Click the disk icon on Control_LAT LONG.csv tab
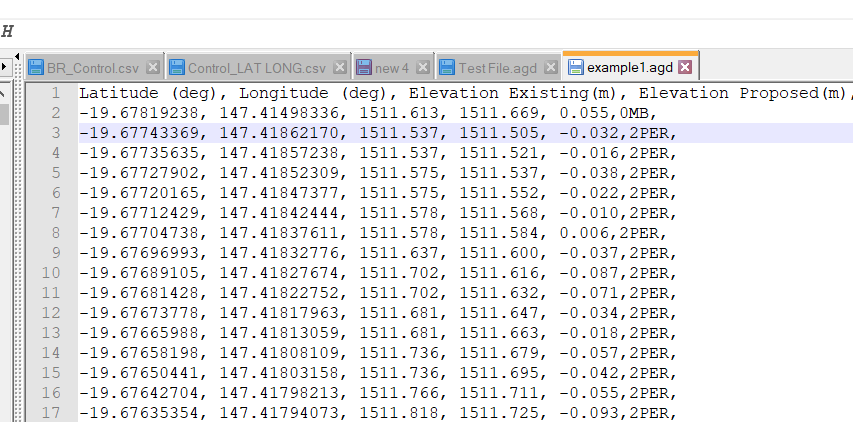Image resolution: width=853 pixels, height=422 pixels. coord(177,68)
